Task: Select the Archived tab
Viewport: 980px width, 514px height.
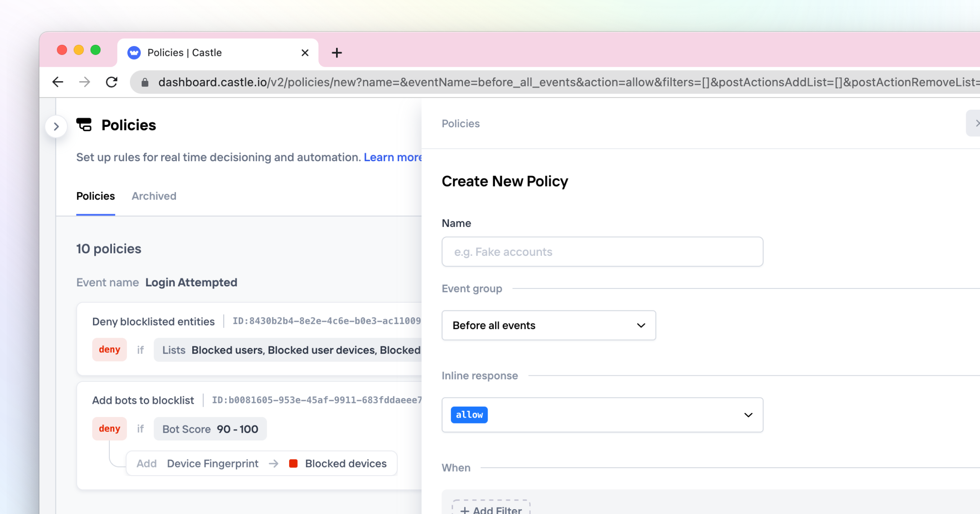Action: (154, 196)
